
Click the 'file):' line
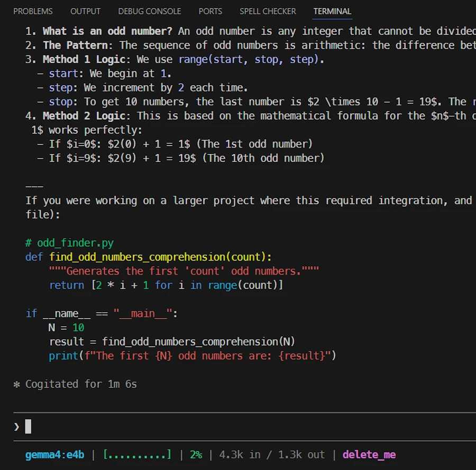(43, 215)
